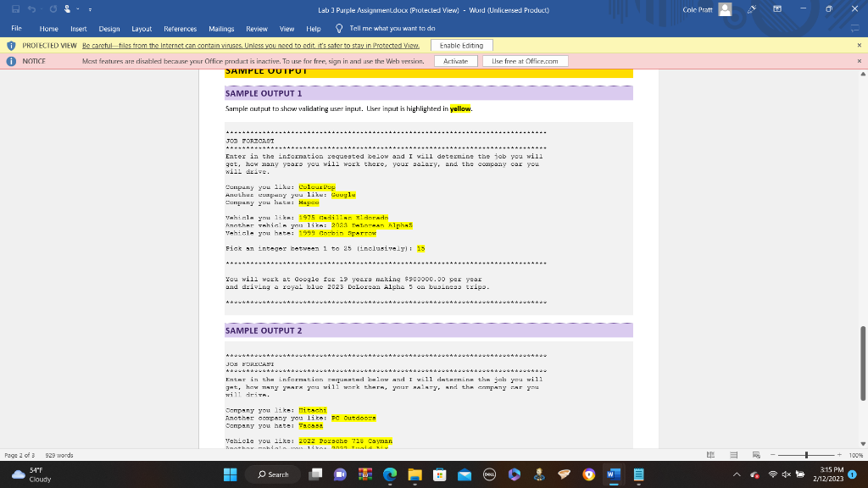Close the yellow Protected View message bar
This screenshot has height=488, width=868.
[x=860, y=46]
